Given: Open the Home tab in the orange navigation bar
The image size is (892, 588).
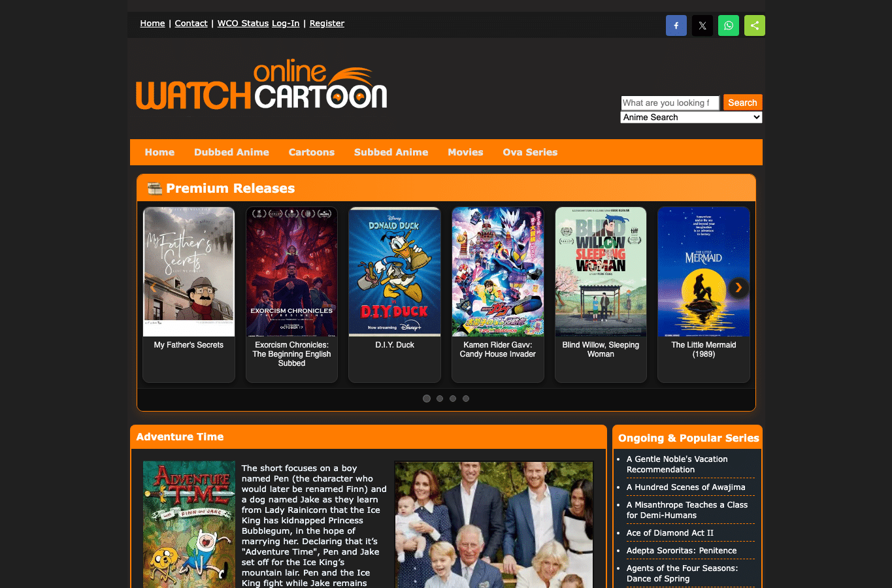Looking at the screenshot, I should [159, 152].
